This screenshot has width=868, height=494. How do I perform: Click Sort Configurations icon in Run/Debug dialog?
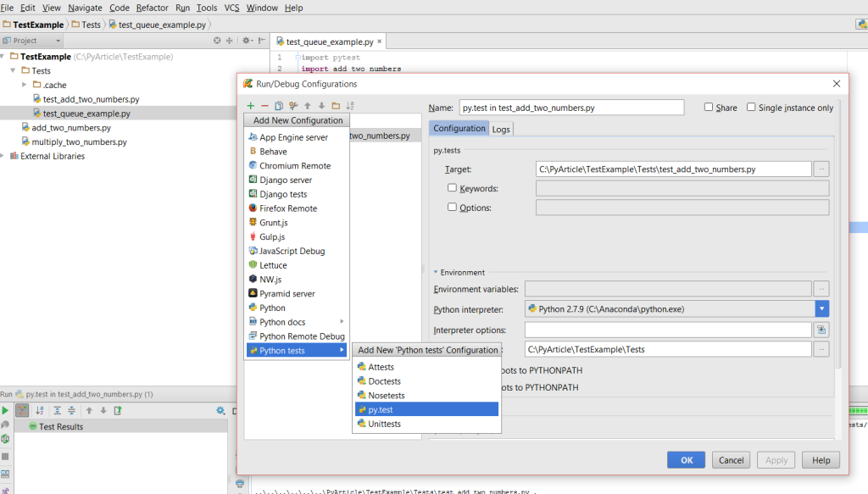click(x=350, y=106)
